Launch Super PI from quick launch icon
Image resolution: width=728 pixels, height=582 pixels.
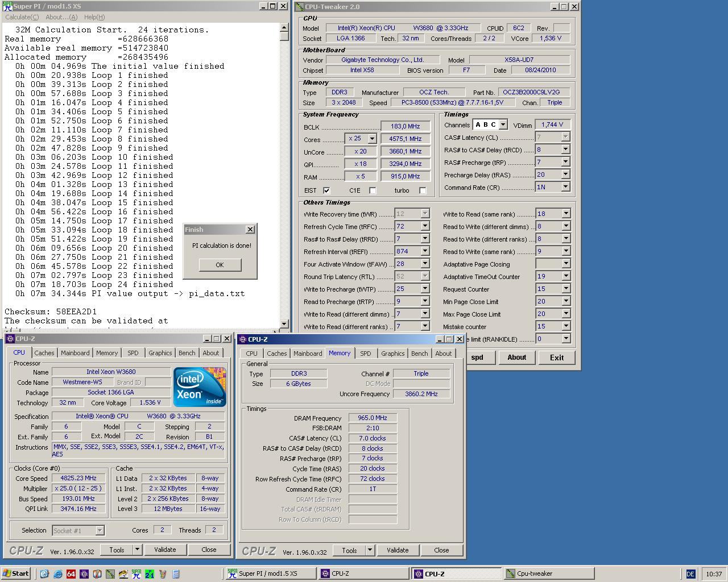(136, 573)
